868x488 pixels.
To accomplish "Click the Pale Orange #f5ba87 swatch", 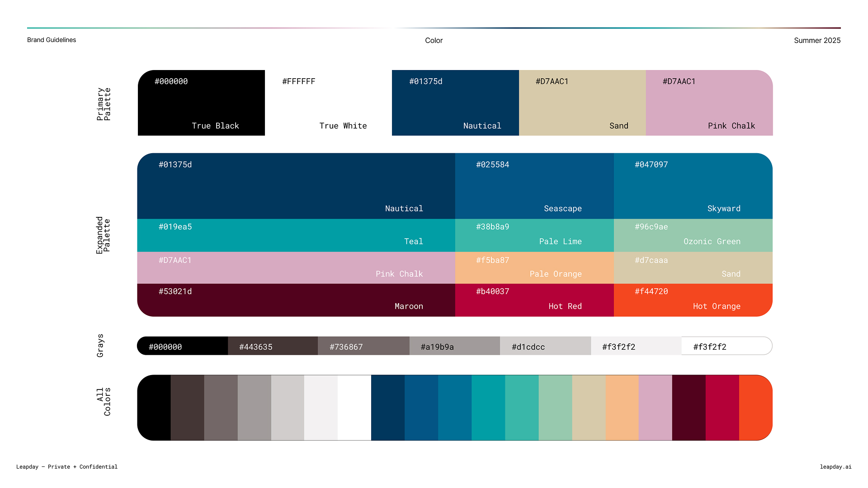I will tap(534, 267).
